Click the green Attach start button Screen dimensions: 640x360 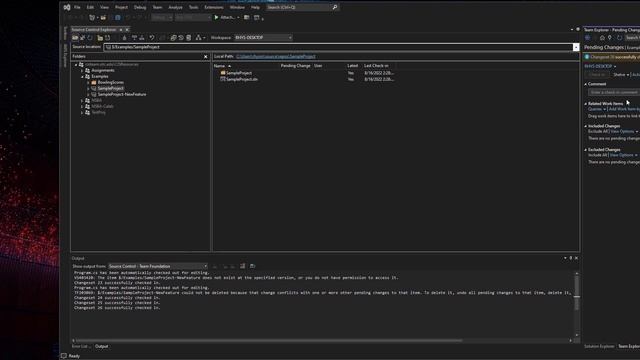click(224, 17)
